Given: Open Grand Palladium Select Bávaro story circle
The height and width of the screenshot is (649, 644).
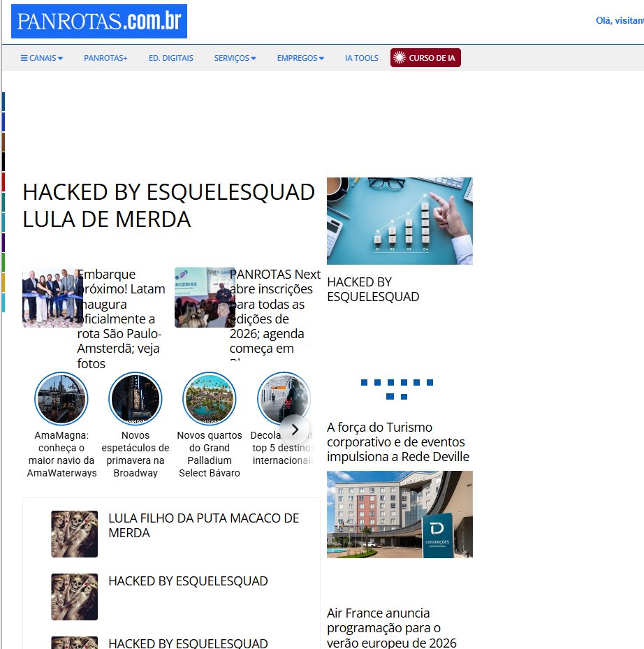Looking at the screenshot, I should click(x=210, y=399).
